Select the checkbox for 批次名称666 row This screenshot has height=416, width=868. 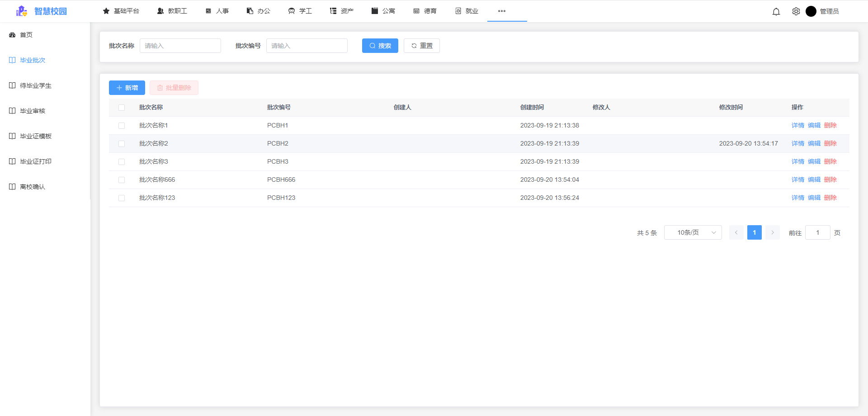point(122,180)
